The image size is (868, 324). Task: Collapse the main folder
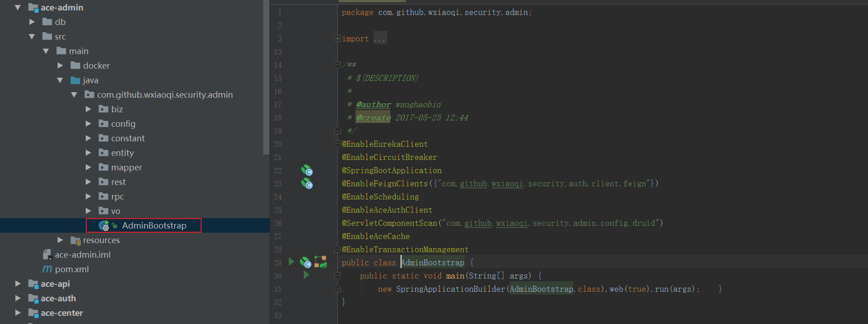(x=46, y=51)
